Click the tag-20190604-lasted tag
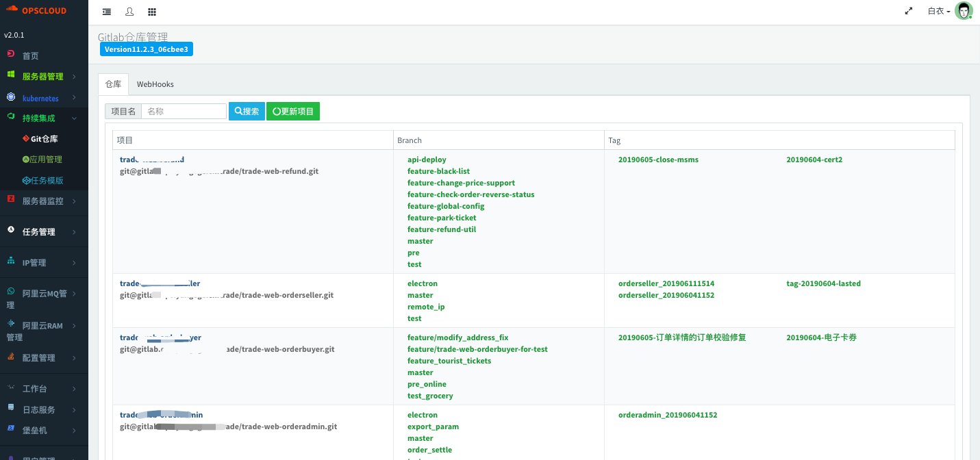Screen dimensions: 980x460 [x=824, y=283]
